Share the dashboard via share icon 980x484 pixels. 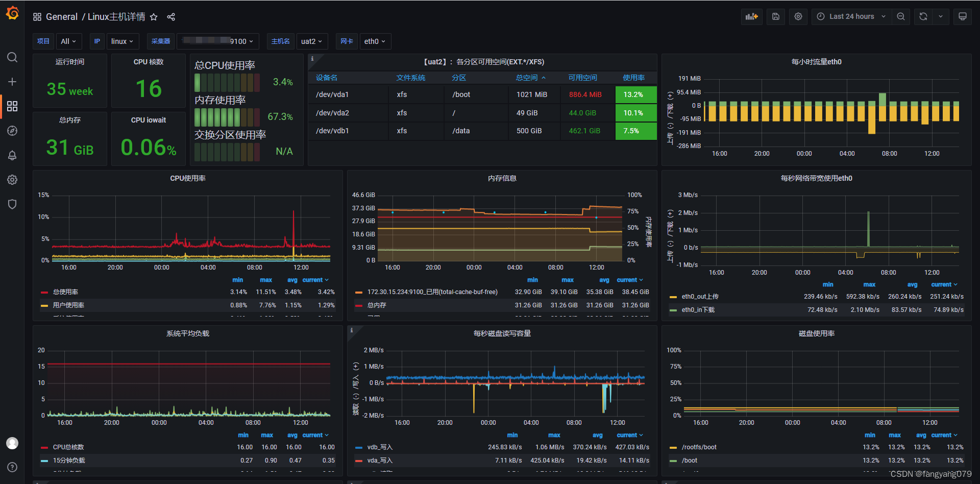pos(171,17)
